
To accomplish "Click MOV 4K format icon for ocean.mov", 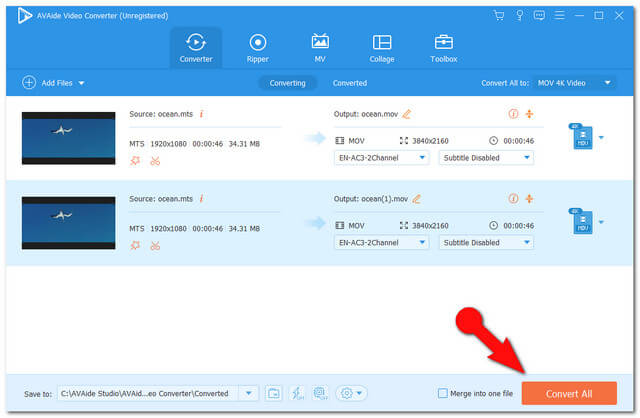I will (x=581, y=137).
